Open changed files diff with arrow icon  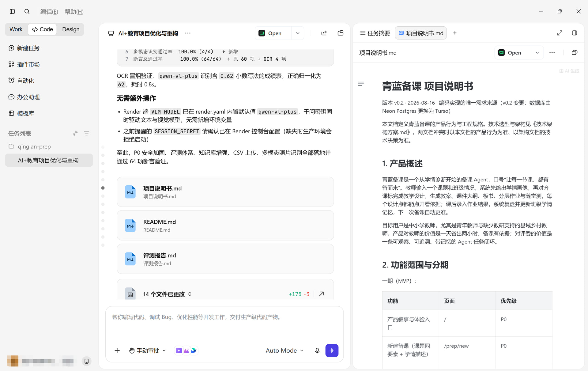click(322, 294)
